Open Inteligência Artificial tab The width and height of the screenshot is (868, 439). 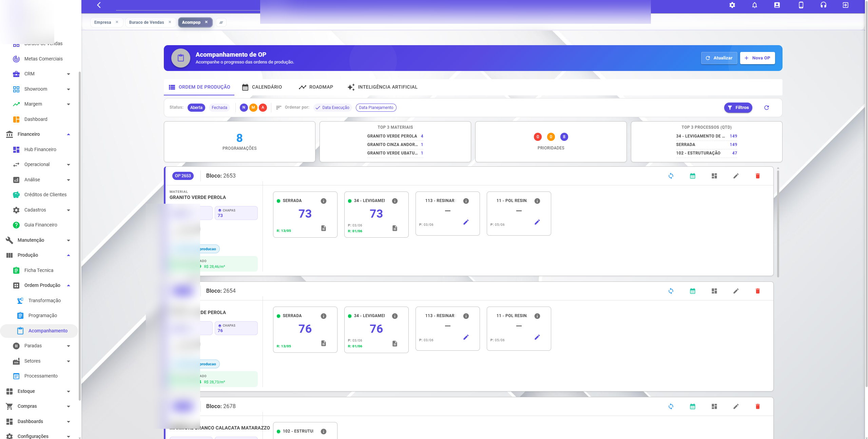[382, 87]
